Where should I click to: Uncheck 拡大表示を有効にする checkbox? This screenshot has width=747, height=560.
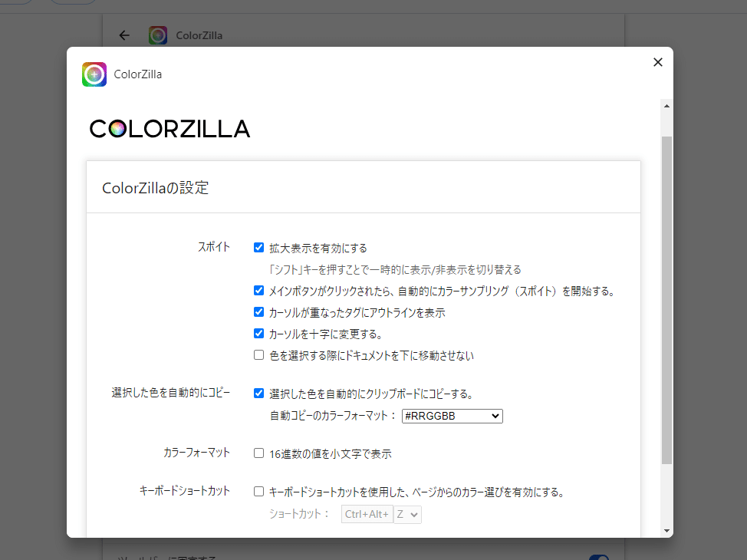pyautogui.click(x=258, y=248)
